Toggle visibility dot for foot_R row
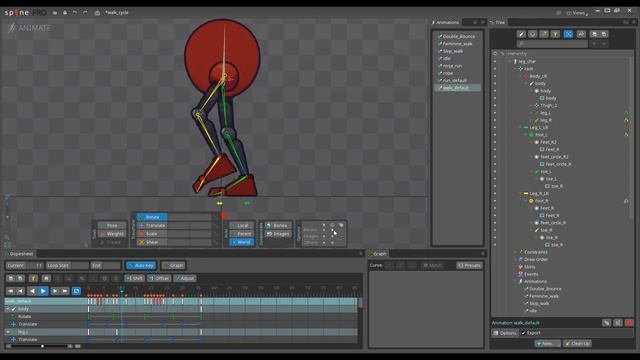 coord(495,201)
